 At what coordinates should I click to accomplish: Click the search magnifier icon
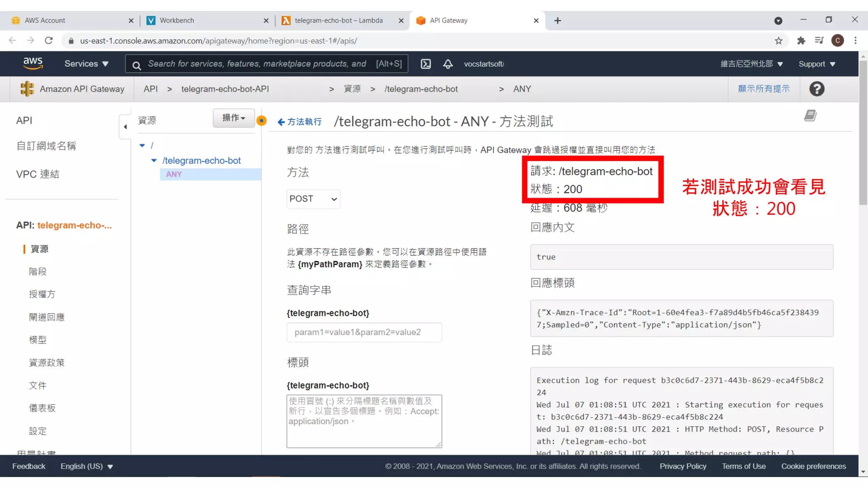coord(136,65)
